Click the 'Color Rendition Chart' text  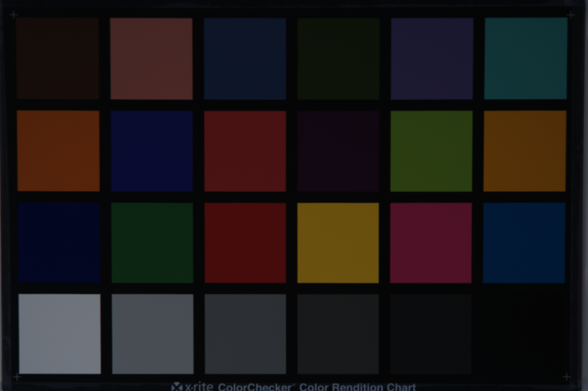coord(358,387)
